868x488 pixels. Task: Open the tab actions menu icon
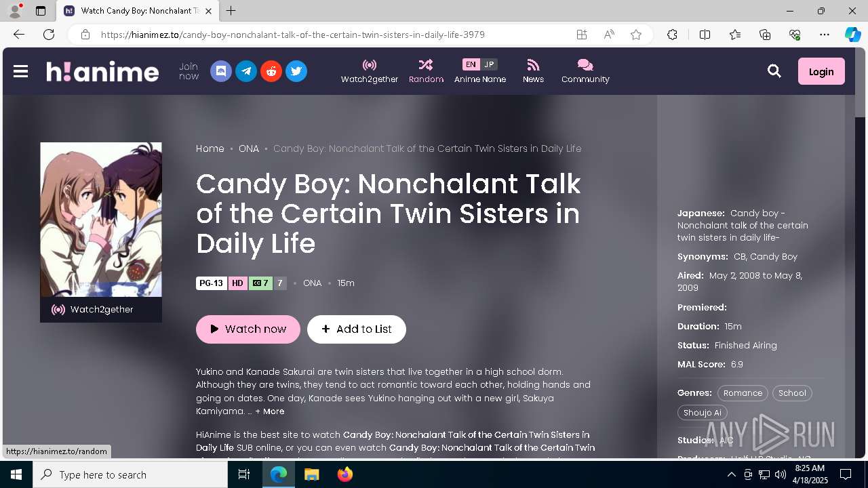click(x=41, y=11)
